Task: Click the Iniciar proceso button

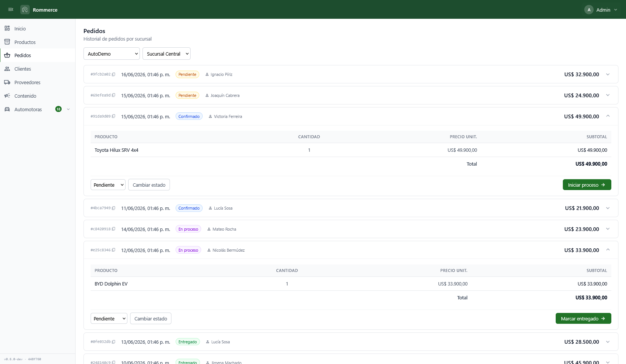Action: [x=587, y=185]
